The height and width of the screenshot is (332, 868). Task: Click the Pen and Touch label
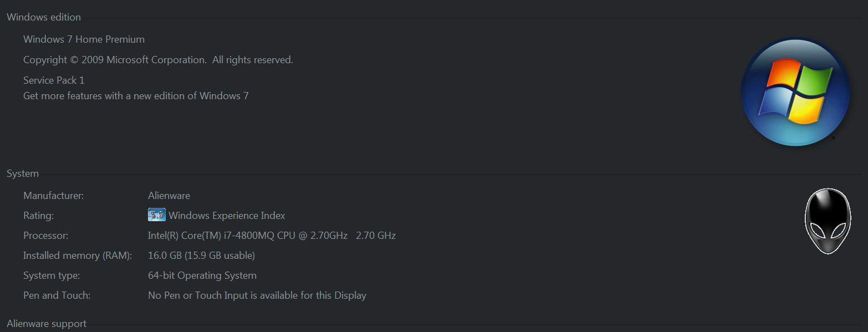[57, 295]
